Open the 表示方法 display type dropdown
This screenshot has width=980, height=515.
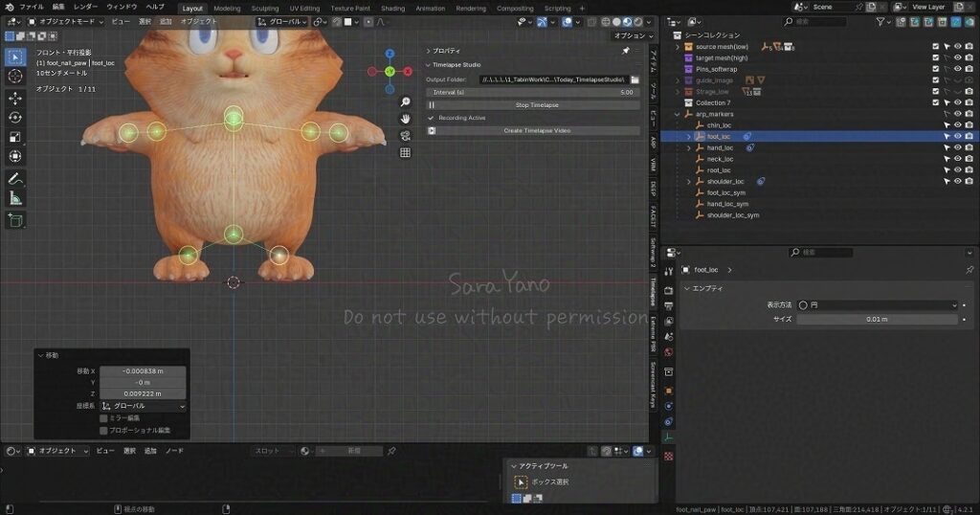coord(877,305)
